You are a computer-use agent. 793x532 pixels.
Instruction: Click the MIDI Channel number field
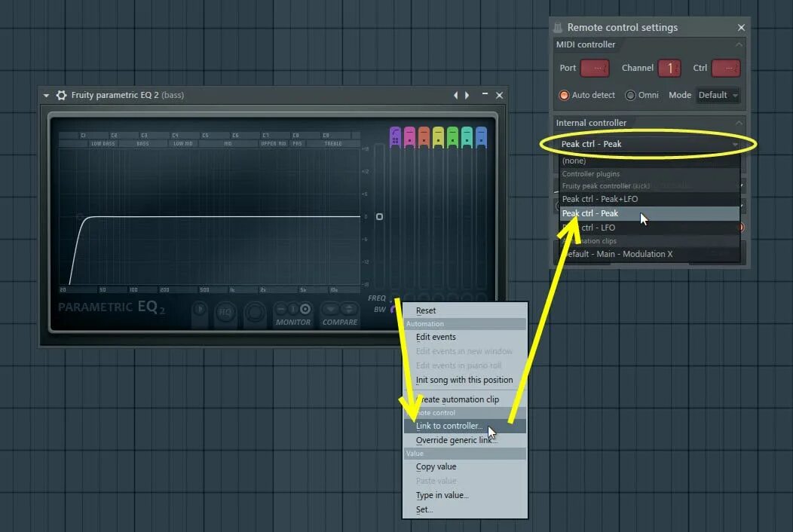point(669,68)
